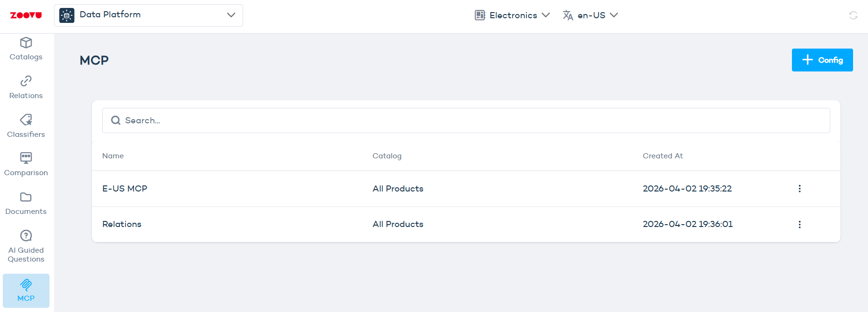Click the Zoovu logo
Image resolution: width=868 pixels, height=312 pixels.
tap(26, 15)
